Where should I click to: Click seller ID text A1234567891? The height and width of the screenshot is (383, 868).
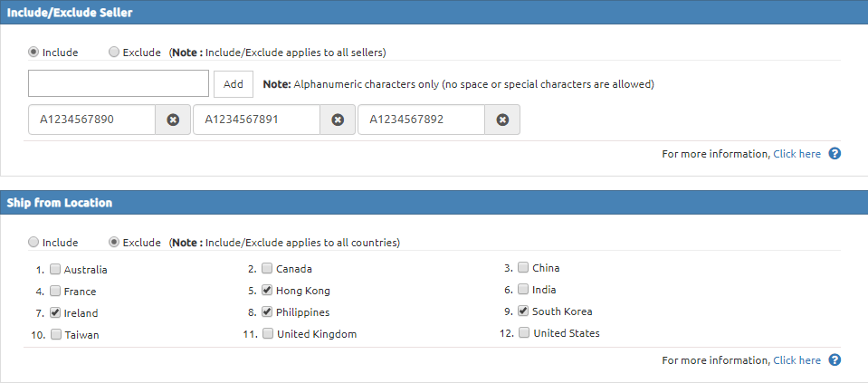pyautogui.click(x=242, y=120)
